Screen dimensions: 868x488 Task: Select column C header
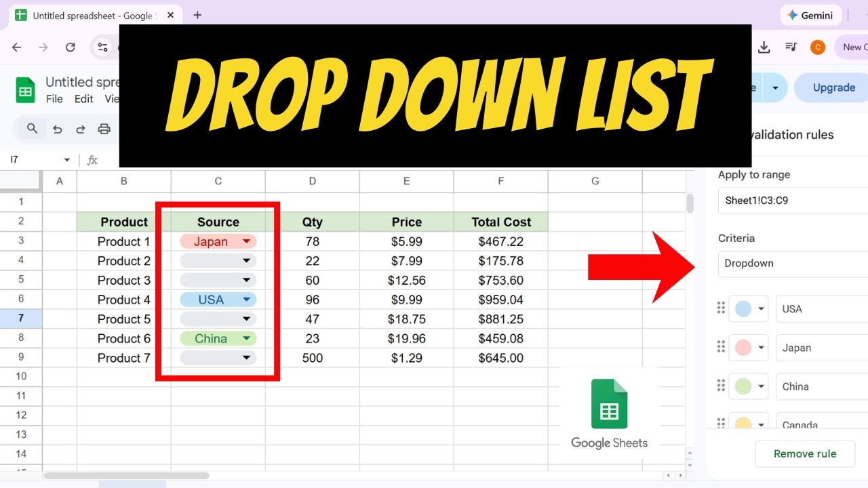[218, 181]
